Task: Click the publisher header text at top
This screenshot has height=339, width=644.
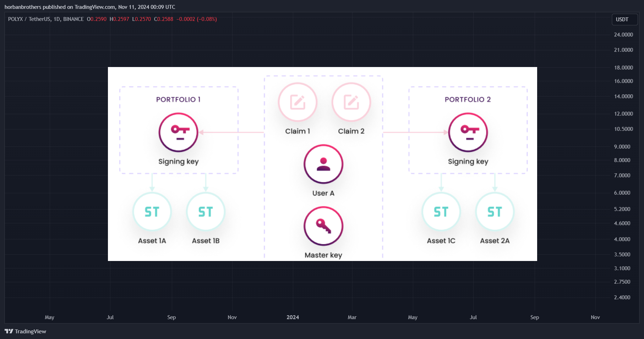Action: [x=90, y=7]
